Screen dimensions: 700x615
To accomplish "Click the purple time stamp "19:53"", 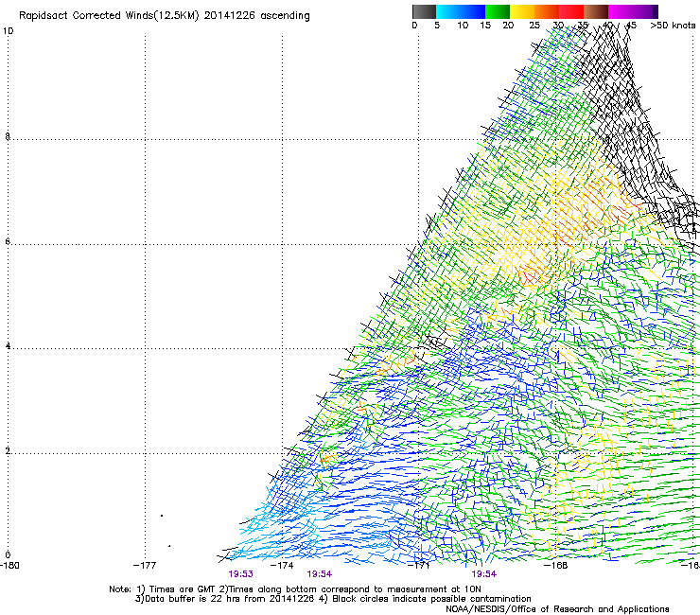I will pyautogui.click(x=240, y=574).
